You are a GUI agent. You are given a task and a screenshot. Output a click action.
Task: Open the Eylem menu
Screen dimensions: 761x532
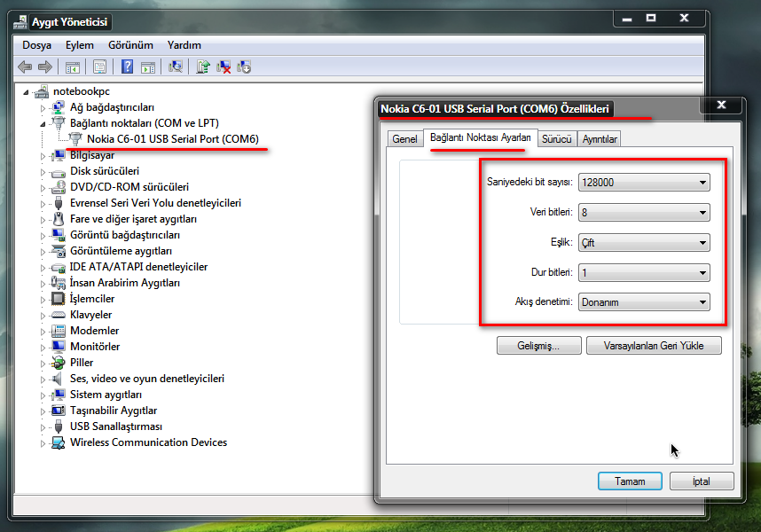point(80,45)
